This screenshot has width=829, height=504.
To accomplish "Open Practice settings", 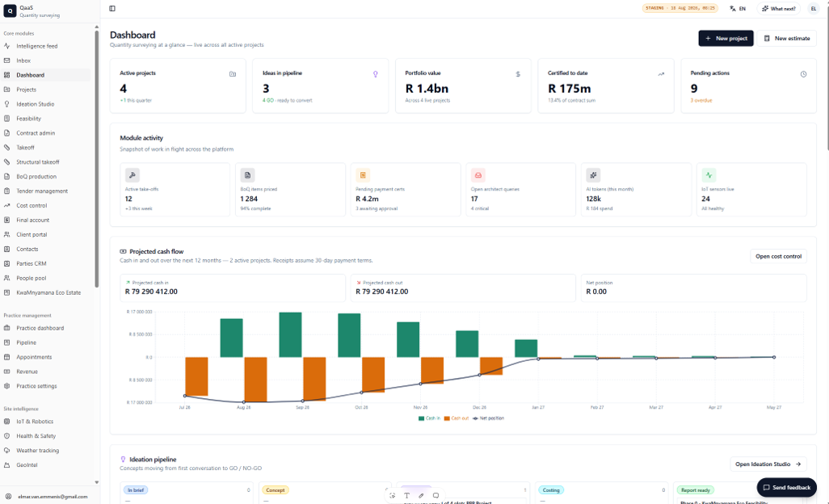I will (x=47, y=386).
